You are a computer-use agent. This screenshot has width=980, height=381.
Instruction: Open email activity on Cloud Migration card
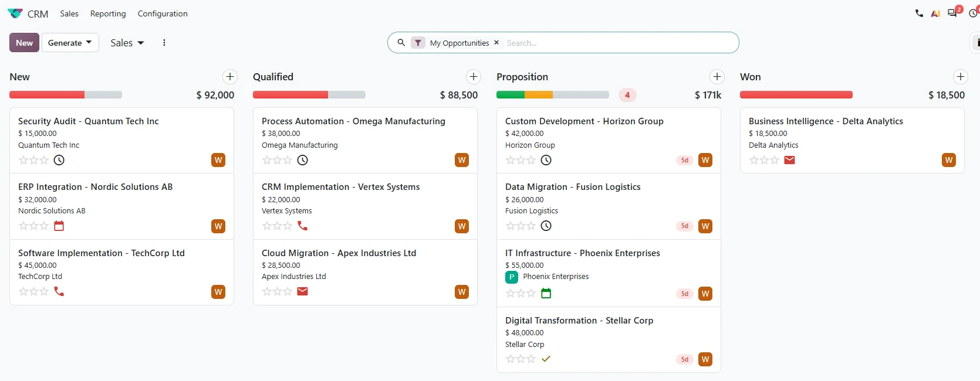click(302, 291)
